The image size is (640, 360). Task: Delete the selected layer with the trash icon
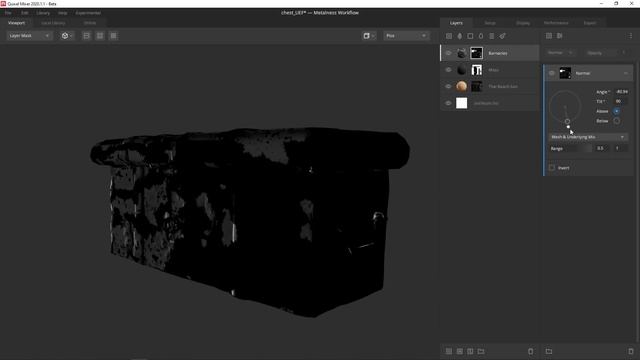(531, 351)
